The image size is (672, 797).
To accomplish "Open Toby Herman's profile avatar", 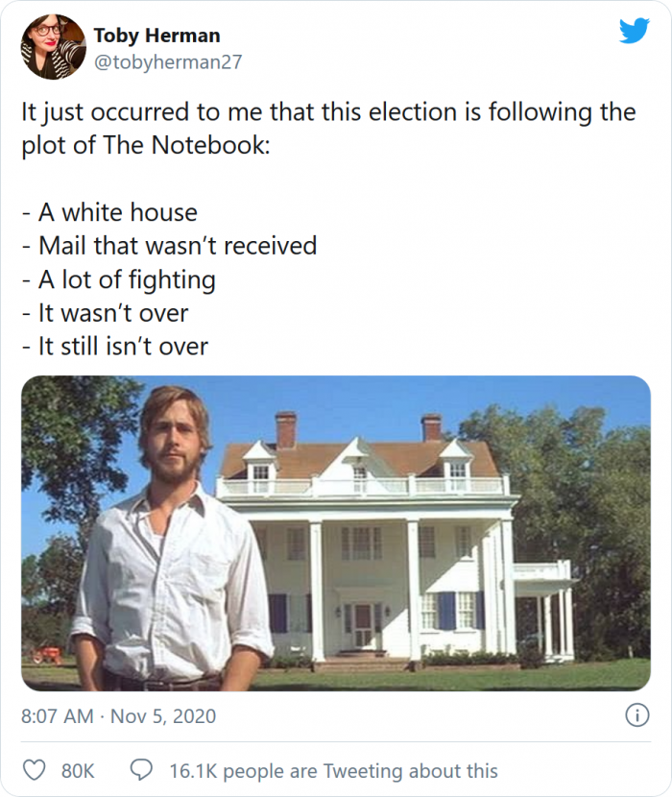I will [x=54, y=46].
